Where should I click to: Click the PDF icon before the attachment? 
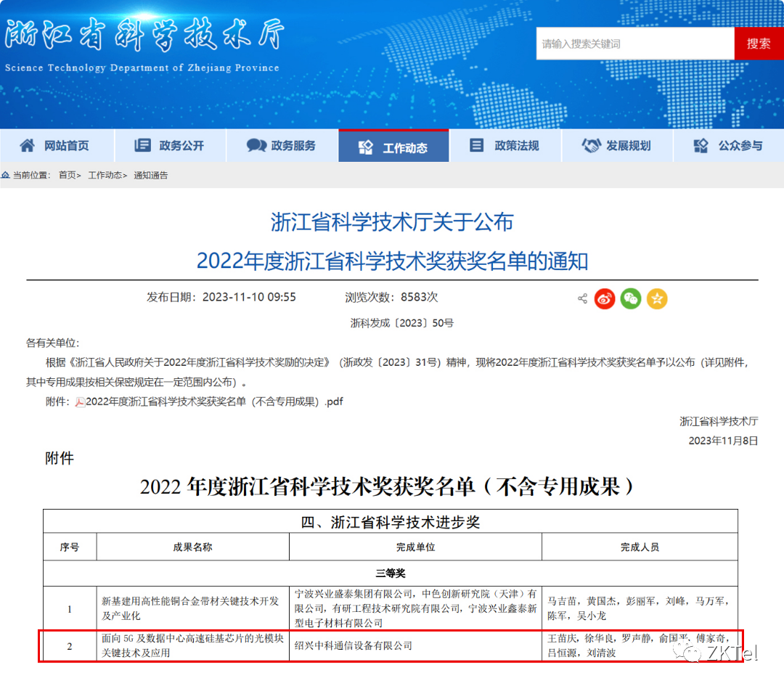click(80, 402)
